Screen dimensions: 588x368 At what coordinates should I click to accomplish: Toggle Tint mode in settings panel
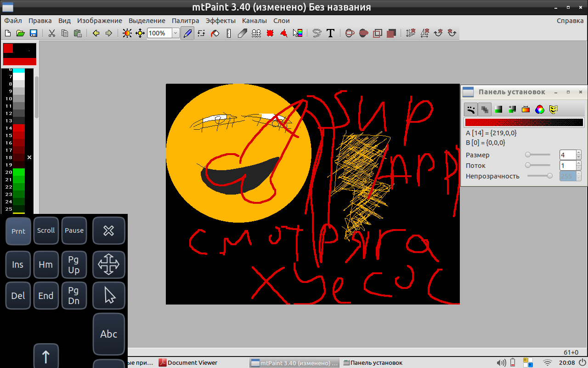click(498, 109)
